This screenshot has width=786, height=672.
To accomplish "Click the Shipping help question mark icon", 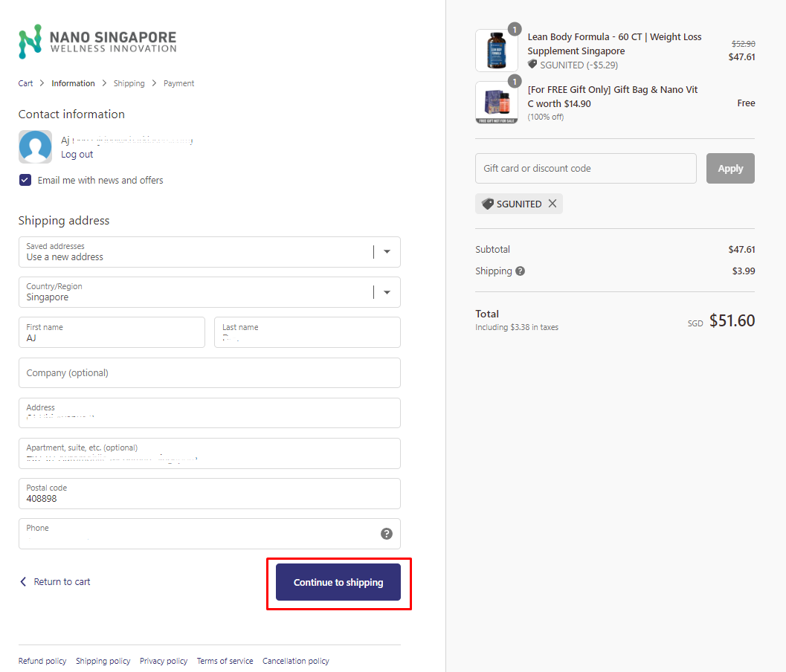I will click(521, 271).
